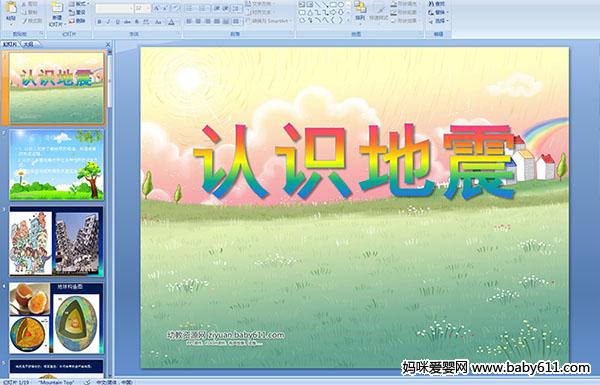
Task: Click the Quick Styles (快速样式) icon
Action: point(379,8)
